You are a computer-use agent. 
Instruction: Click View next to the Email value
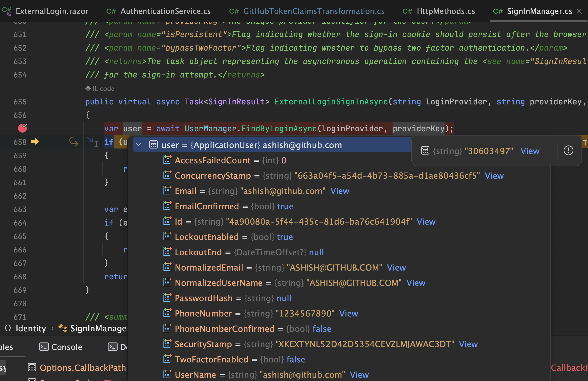(340, 191)
